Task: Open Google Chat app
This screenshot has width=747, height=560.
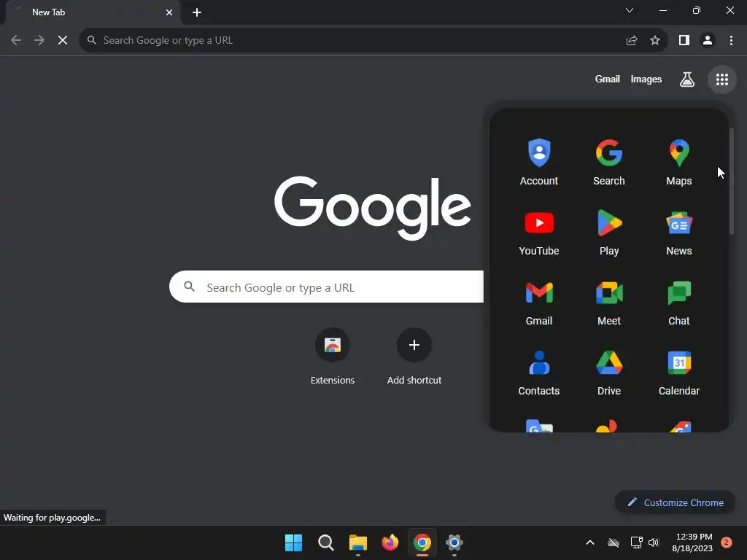Action: tap(679, 302)
